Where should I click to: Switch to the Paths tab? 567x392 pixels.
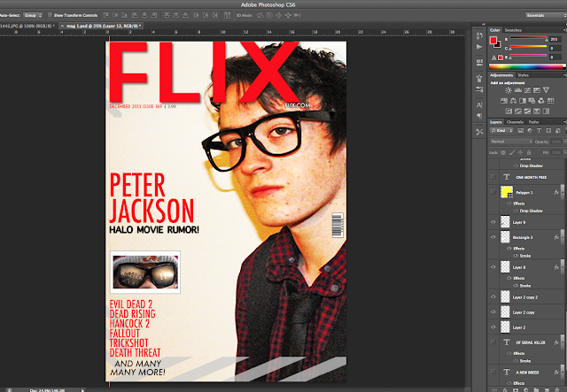pyautogui.click(x=533, y=122)
